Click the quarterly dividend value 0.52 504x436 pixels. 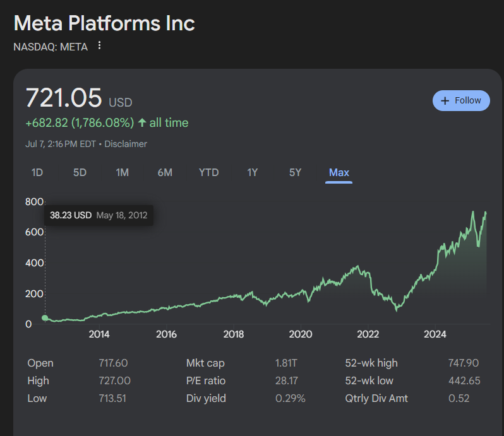(459, 398)
